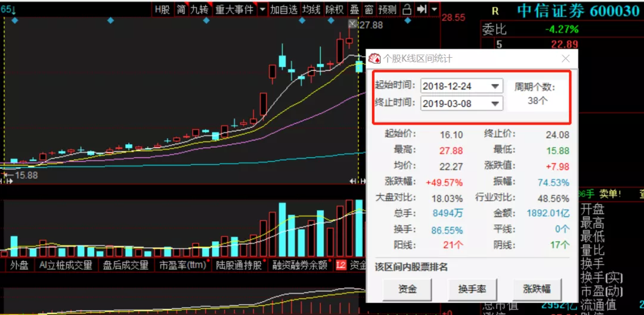Click the 资金 ranking button
This screenshot has height=315, width=644.
(407, 289)
